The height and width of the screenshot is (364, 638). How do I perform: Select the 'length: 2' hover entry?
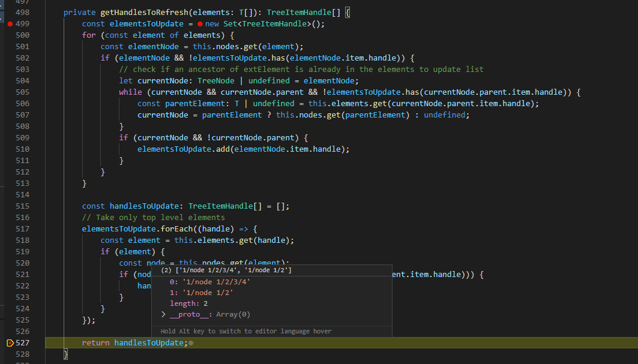[x=189, y=303]
